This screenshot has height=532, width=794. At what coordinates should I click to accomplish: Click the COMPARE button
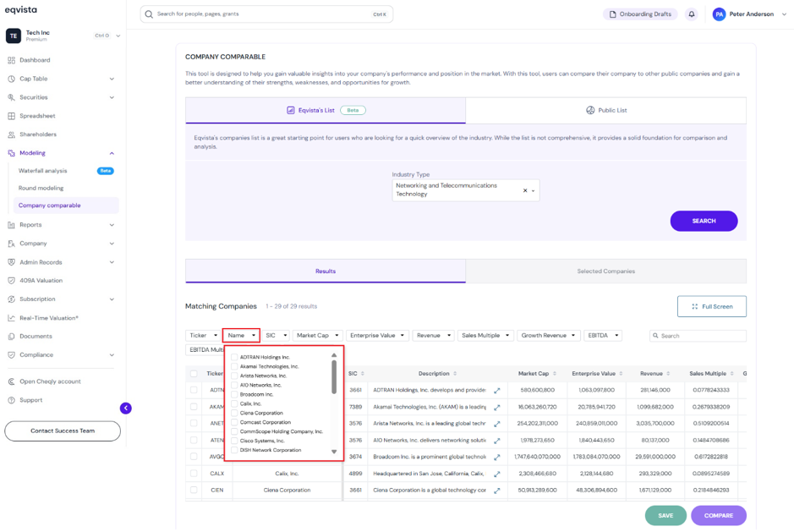coord(718,516)
